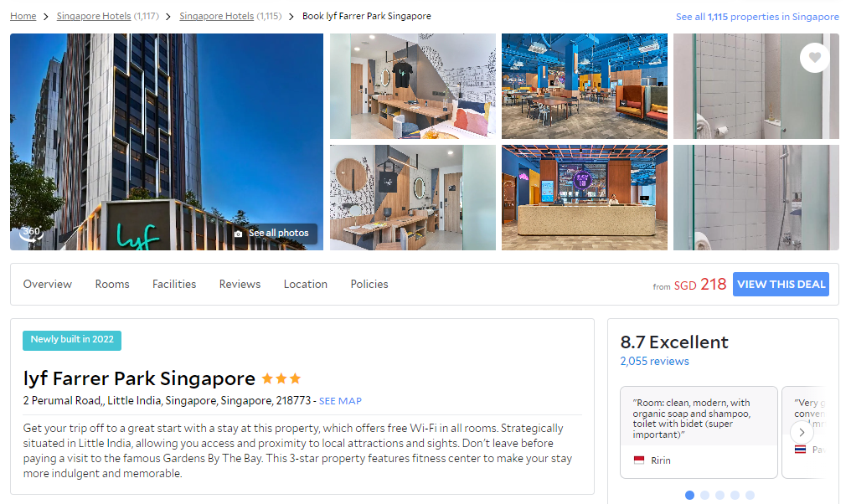Open the Rooms tab
The image size is (851, 504).
[112, 285]
